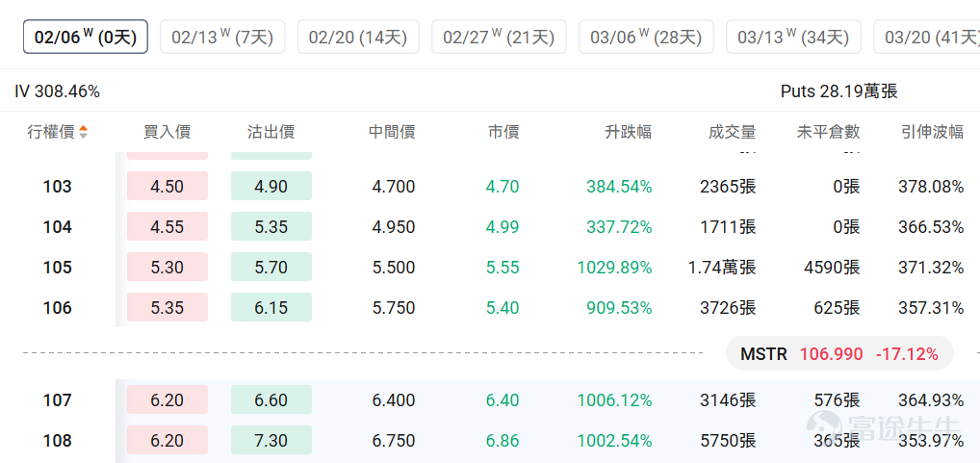Click mid price 5.750 for strike 106

click(394, 307)
